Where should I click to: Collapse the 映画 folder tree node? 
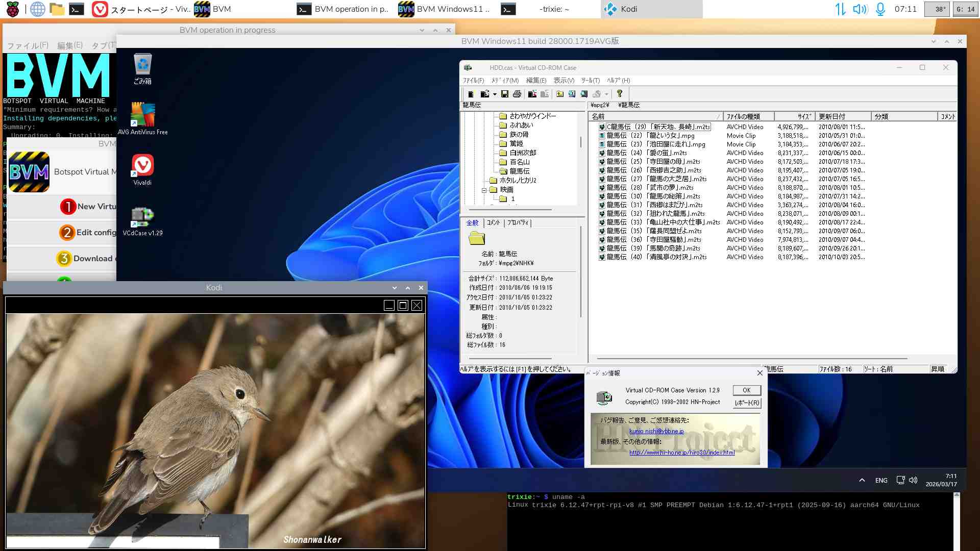[484, 190]
